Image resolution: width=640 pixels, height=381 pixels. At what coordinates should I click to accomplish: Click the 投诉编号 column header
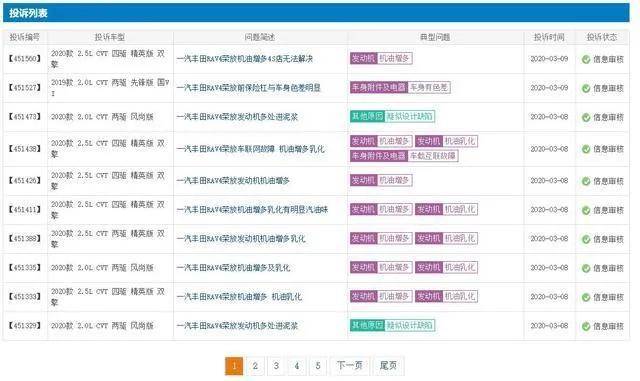point(25,37)
